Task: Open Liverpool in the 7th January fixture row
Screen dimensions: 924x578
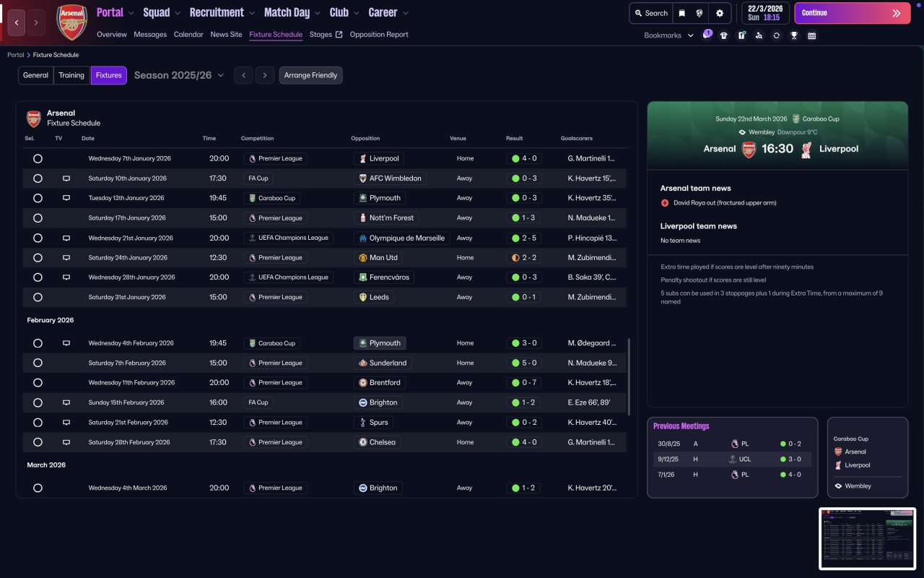Action: click(379, 158)
